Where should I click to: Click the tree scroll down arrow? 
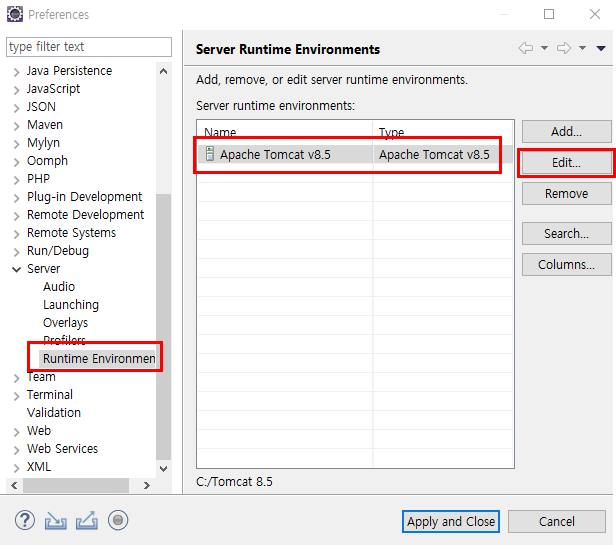(x=163, y=468)
